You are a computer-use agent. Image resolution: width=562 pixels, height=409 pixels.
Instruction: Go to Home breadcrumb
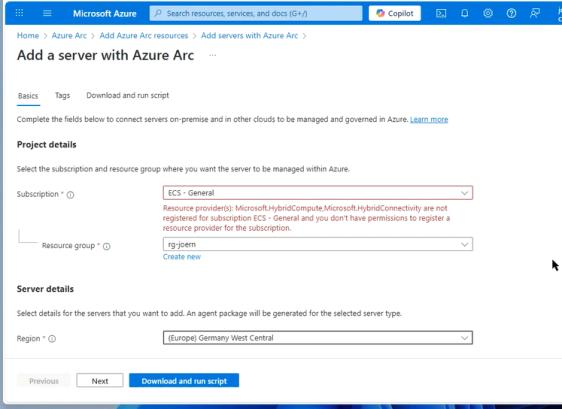(x=28, y=35)
